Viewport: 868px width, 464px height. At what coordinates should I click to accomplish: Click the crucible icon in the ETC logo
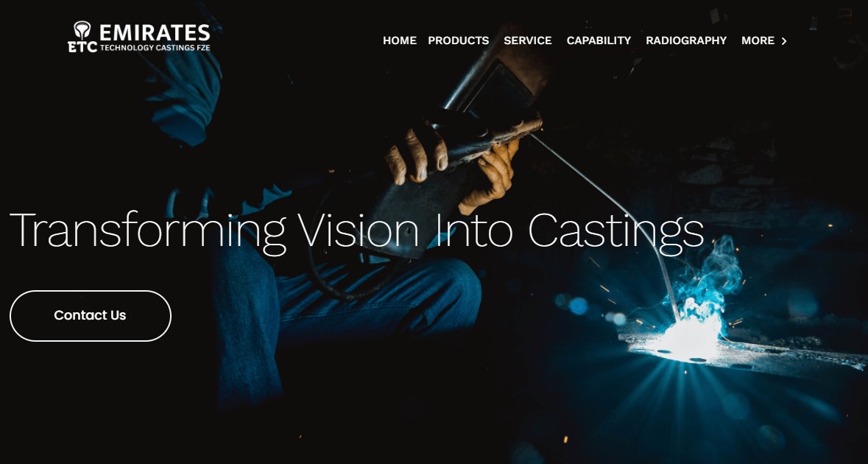(82, 30)
